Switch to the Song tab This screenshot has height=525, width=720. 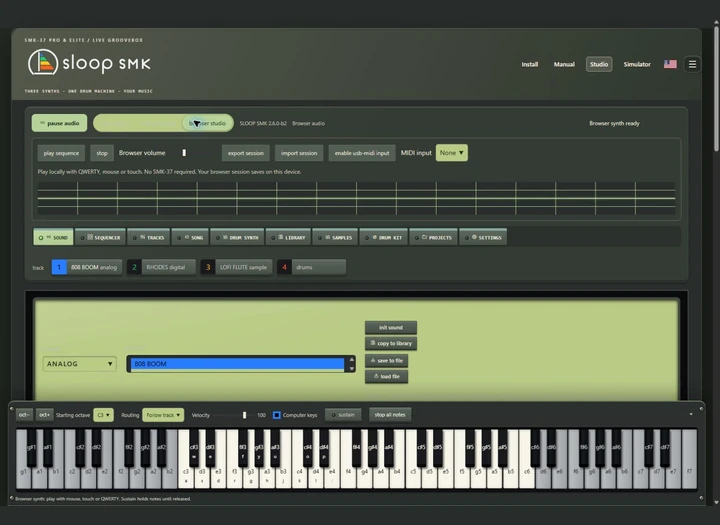pos(191,237)
